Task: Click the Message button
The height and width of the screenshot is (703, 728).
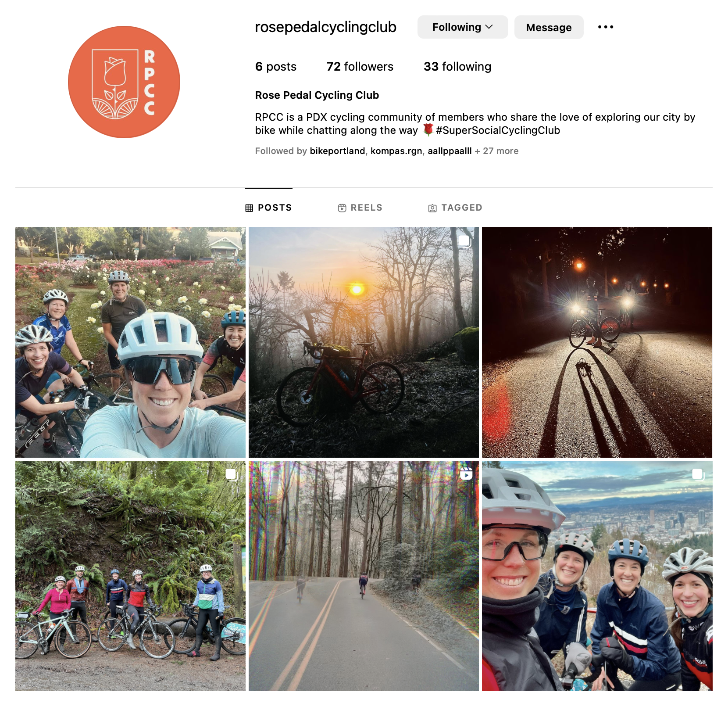Action: point(549,27)
